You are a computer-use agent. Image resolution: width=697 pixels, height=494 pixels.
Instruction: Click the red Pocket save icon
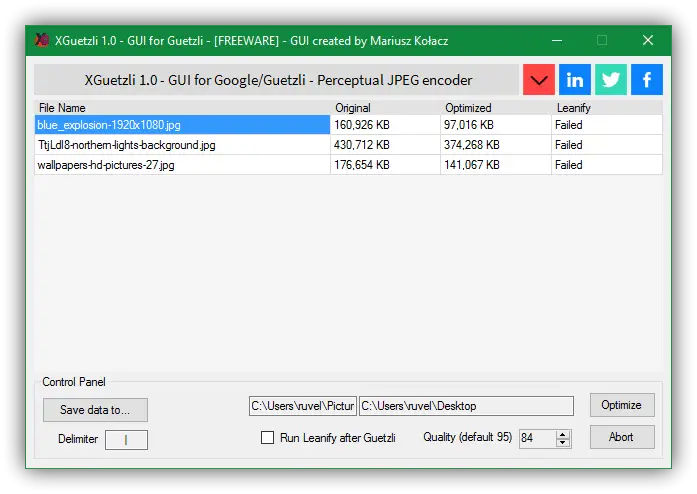pyautogui.click(x=539, y=80)
